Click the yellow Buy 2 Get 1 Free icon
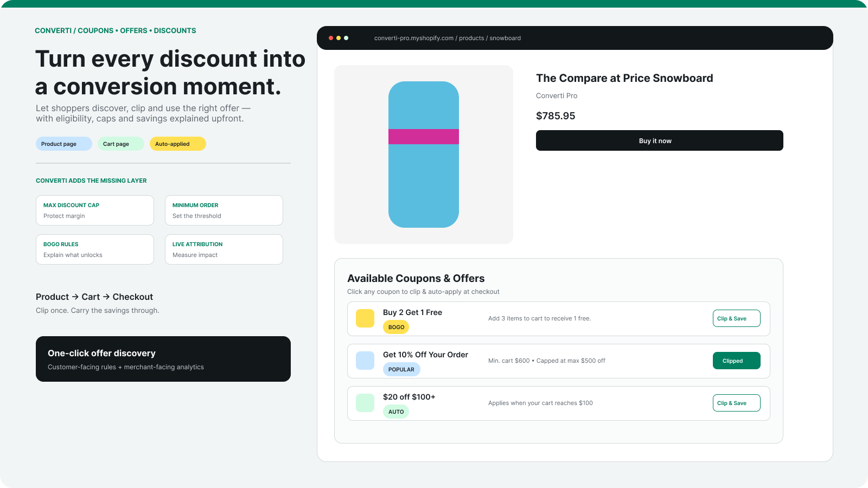This screenshot has width=868, height=488. (x=365, y=318)
